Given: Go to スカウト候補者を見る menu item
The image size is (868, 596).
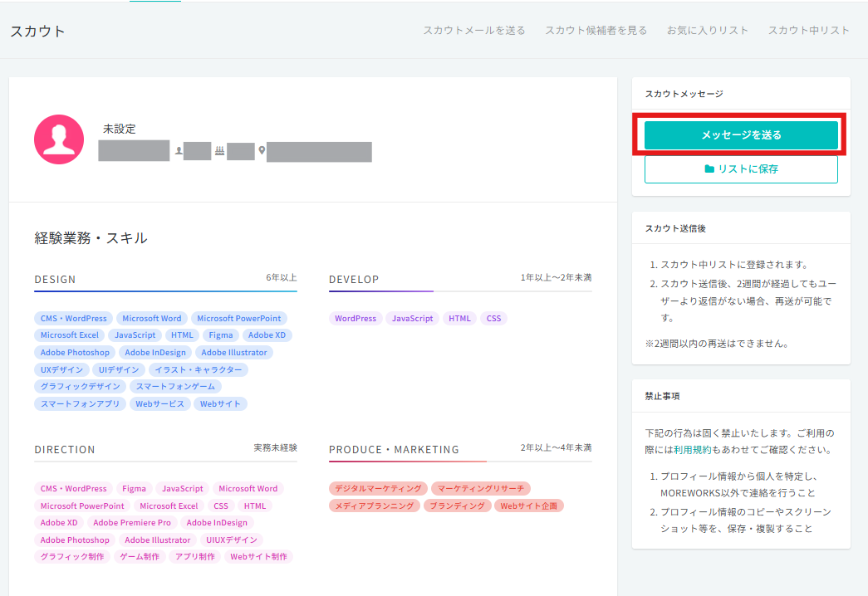Looking at the screenshot, I should (x=596, y=31).
